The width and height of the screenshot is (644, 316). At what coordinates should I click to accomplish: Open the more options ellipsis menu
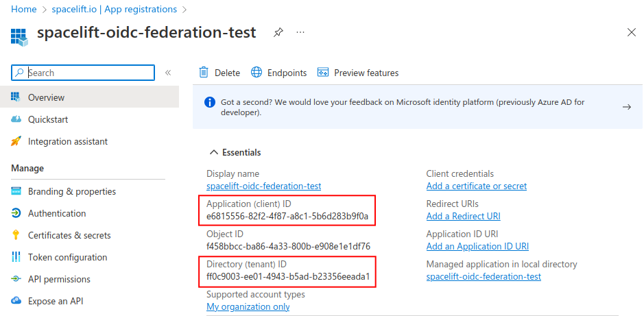pyautogui.click(x=300, y=32)
